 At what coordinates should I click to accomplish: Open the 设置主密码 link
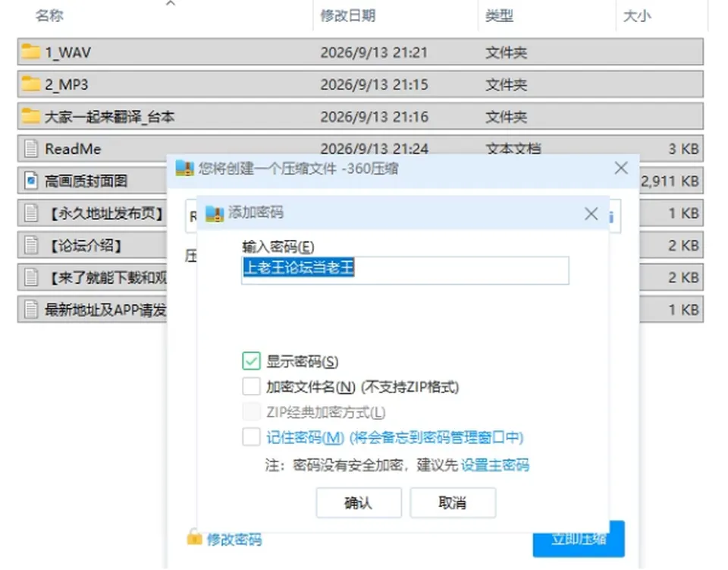tap(495, 465)
